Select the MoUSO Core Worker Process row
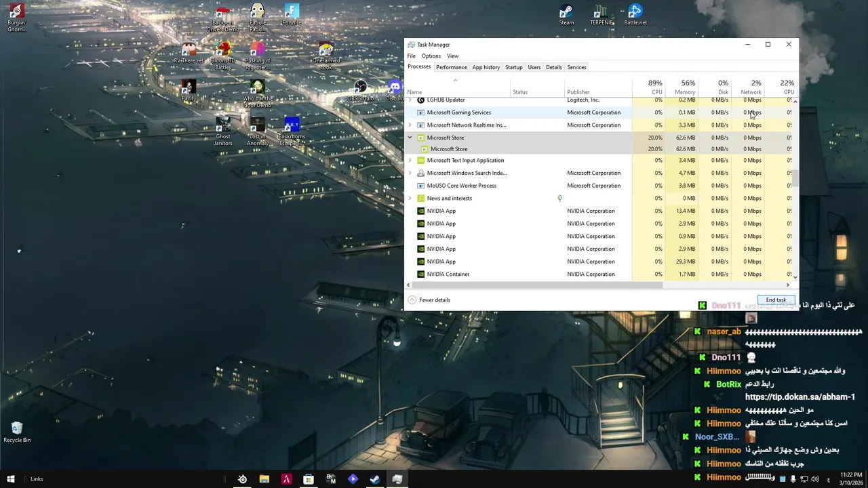 click(x=599, y=186)
